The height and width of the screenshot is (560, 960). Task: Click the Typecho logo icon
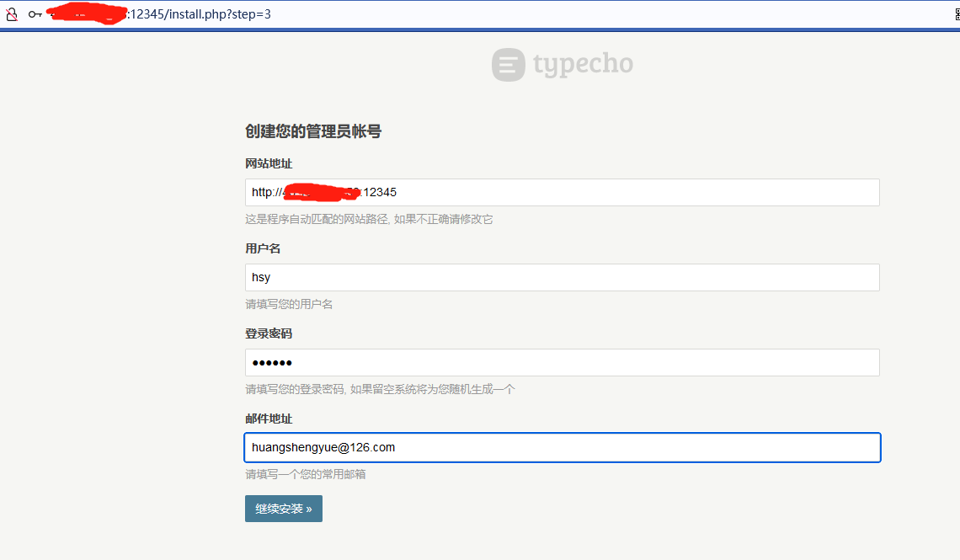(509, 65)
